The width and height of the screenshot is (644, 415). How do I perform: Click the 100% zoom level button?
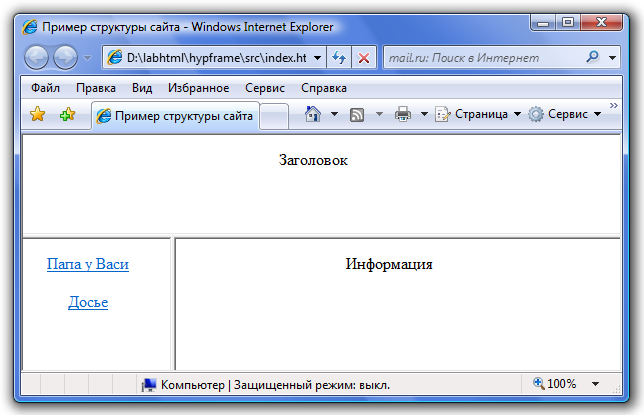click(555, 384)
